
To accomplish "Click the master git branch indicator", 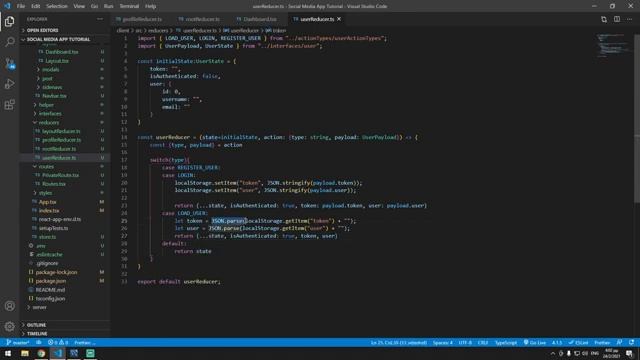I will pyautogui.click(x=18, y=342).
